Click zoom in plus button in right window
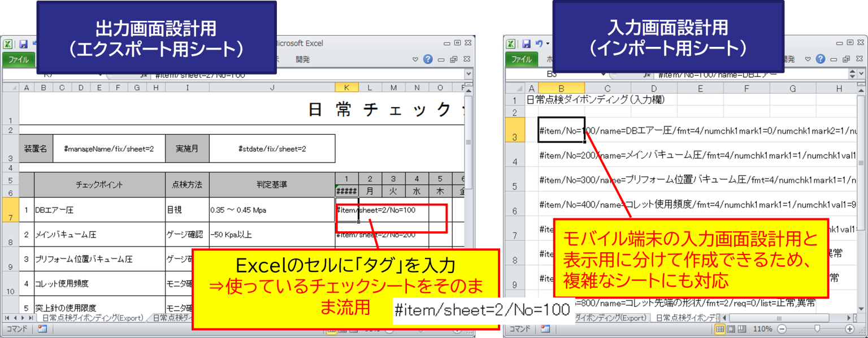868x338 pixels. [x=849, y=329]
